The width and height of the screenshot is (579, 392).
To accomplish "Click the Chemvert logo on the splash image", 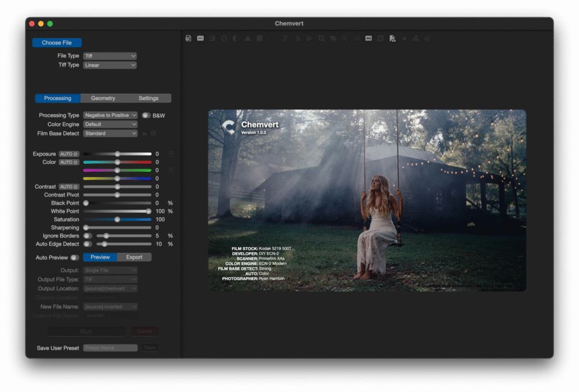I will click(x=229, y=127).
